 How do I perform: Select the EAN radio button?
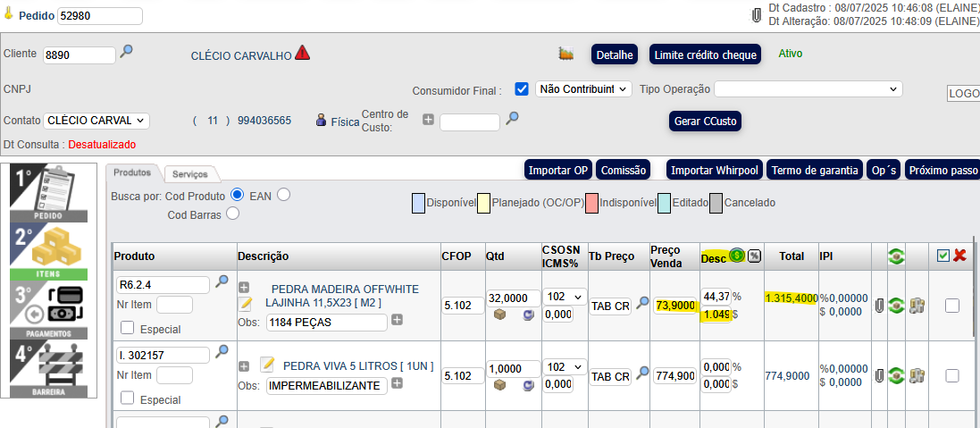coord(283,194)
